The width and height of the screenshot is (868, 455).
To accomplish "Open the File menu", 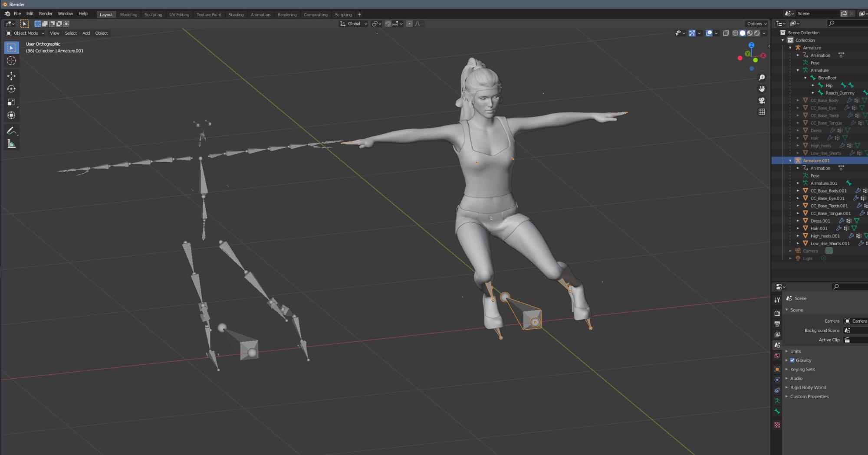I will pos(17,13).
